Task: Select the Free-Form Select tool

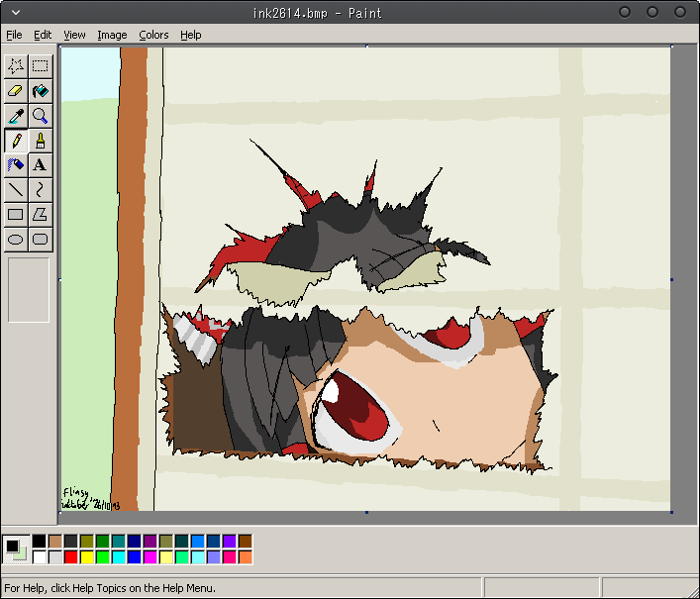Action: pos(16,66)
